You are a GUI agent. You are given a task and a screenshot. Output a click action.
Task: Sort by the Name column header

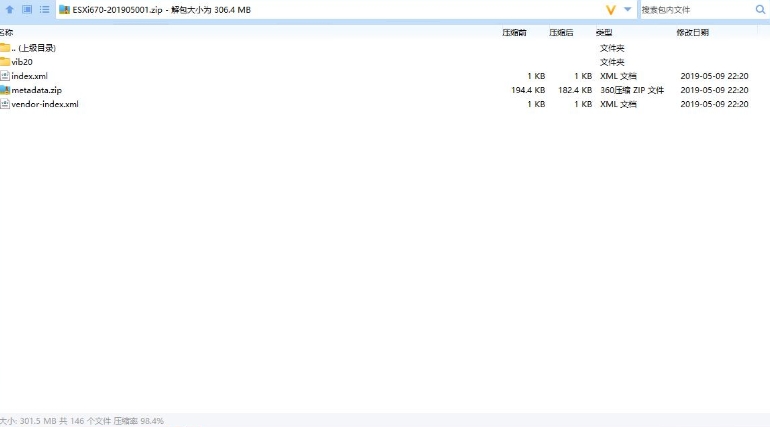[x=7, y=33]
